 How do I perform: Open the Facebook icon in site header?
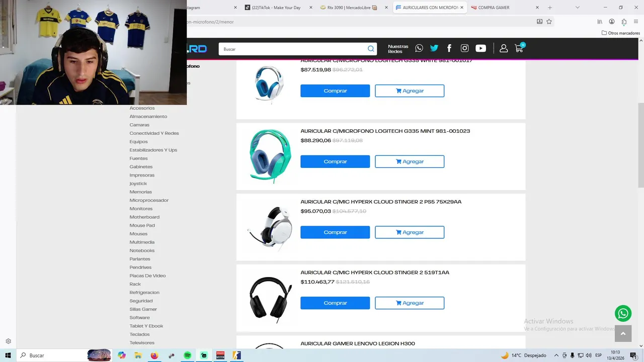coord(449,48)
